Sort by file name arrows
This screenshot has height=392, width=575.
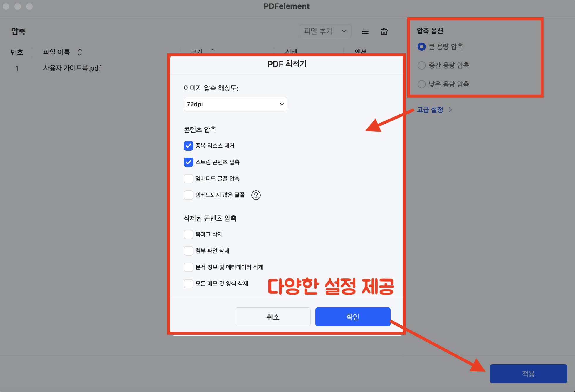pos(80,52)
